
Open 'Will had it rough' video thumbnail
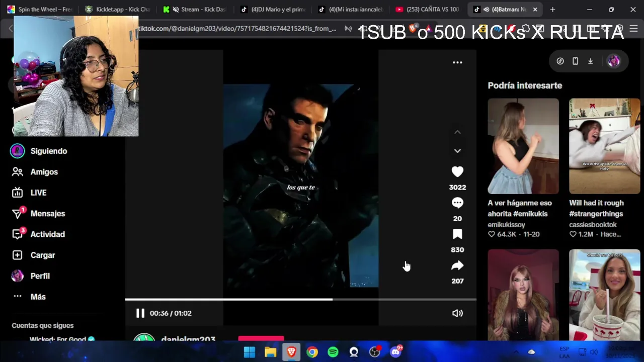605,146
